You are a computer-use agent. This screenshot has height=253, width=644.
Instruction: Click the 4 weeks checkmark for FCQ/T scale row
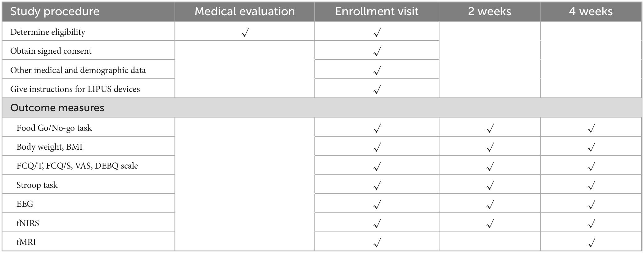pyautogui.click(x=591, y=166)
